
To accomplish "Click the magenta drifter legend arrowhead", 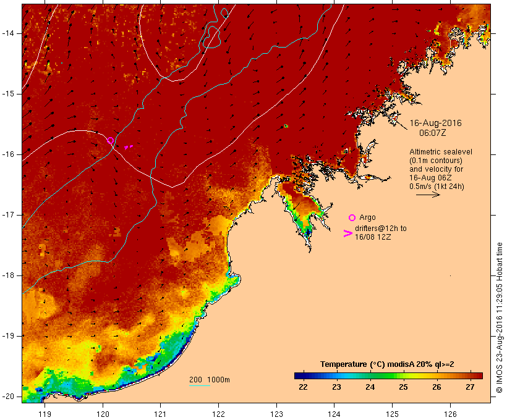I will pyautogui.click(x=347, y=233).
